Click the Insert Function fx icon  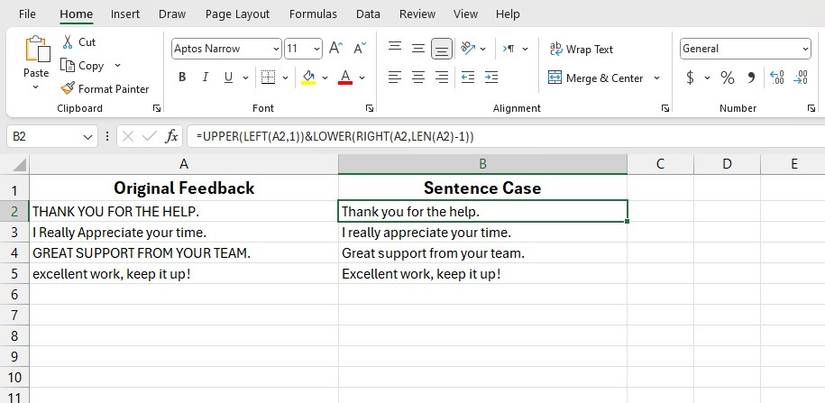coord(172,136)
